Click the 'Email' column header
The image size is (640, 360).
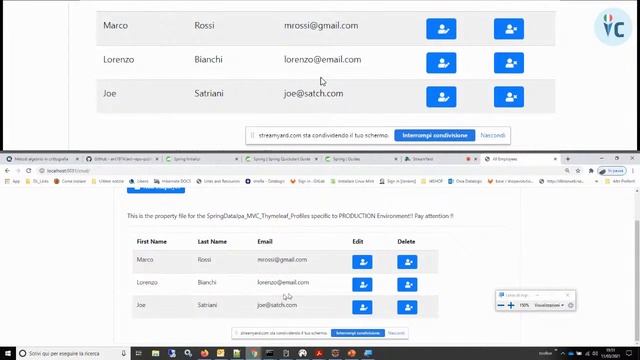(265, 242)
